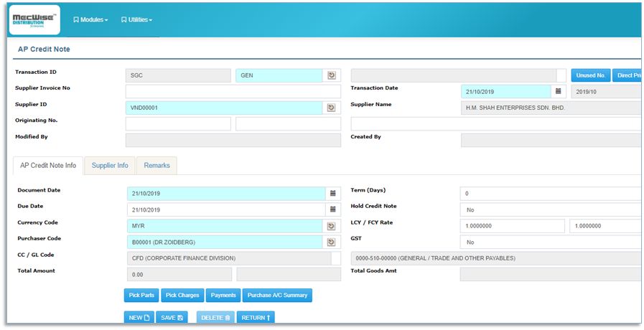The image size is (644, 330).
Task: Open the Supplier ID lookup icon
Action: 332,108
